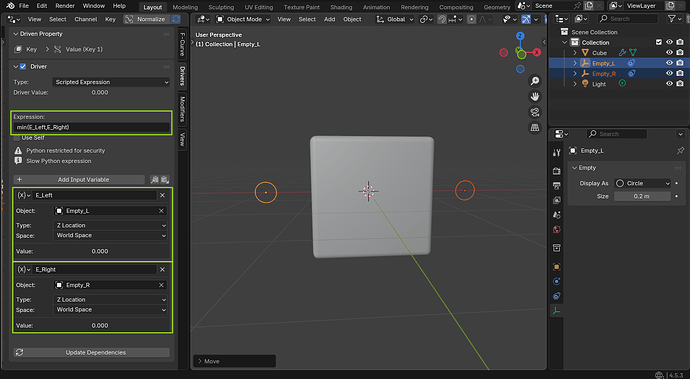Click the Blender logo menu icon
This screenshot has width=690, height=379.
[10, 6]
